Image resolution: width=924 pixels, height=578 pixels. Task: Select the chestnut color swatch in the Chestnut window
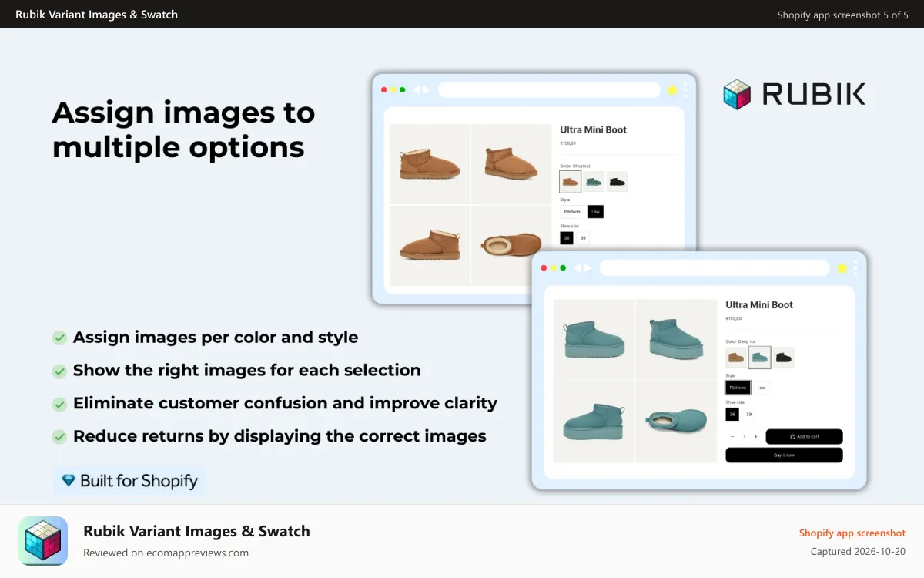[x=570, y=182]
